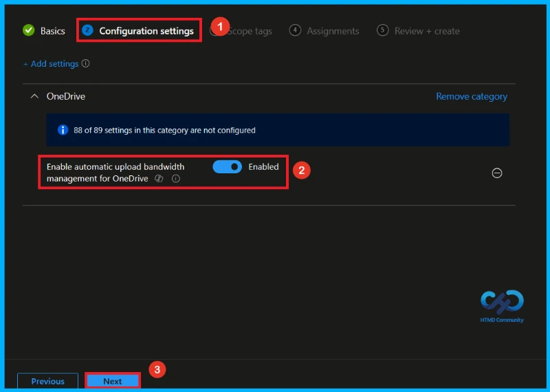This screenshot has width=550, height=392.
Task: Click the step 4 Assignments number icon
Action: [295, 30]
